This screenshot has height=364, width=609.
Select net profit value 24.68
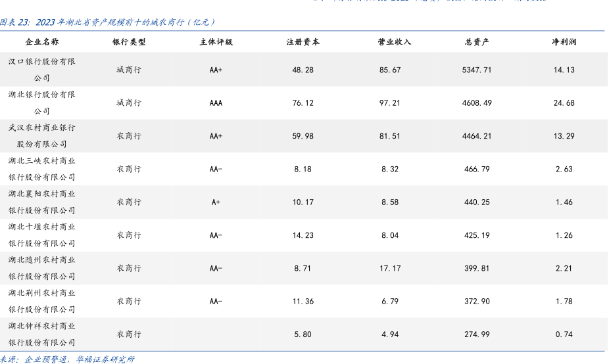click(x=564, y=103)
